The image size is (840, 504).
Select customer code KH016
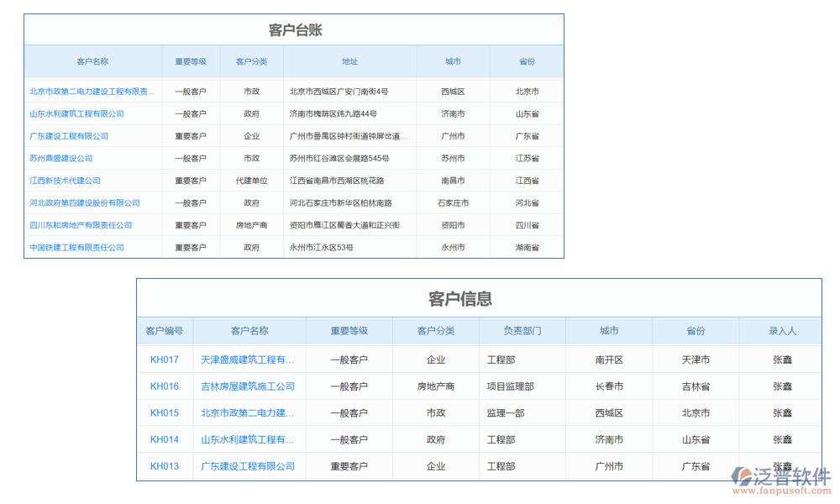coord(165,386)
